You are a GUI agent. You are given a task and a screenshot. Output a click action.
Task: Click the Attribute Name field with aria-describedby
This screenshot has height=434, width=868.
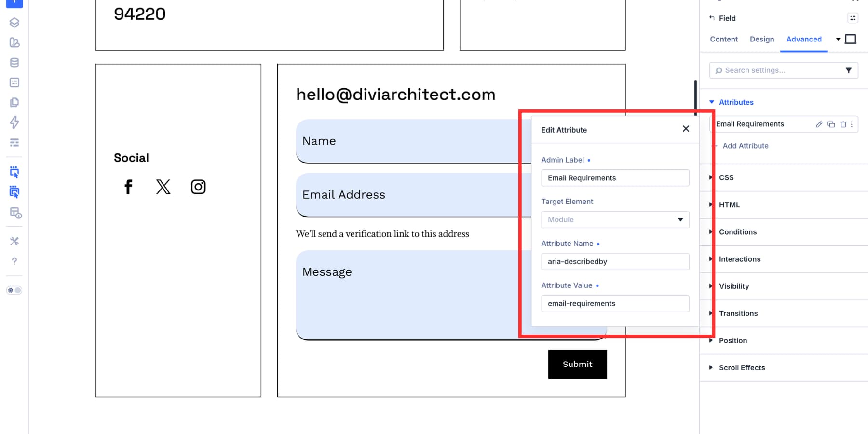pyautogui.click(x=615, y=261)
